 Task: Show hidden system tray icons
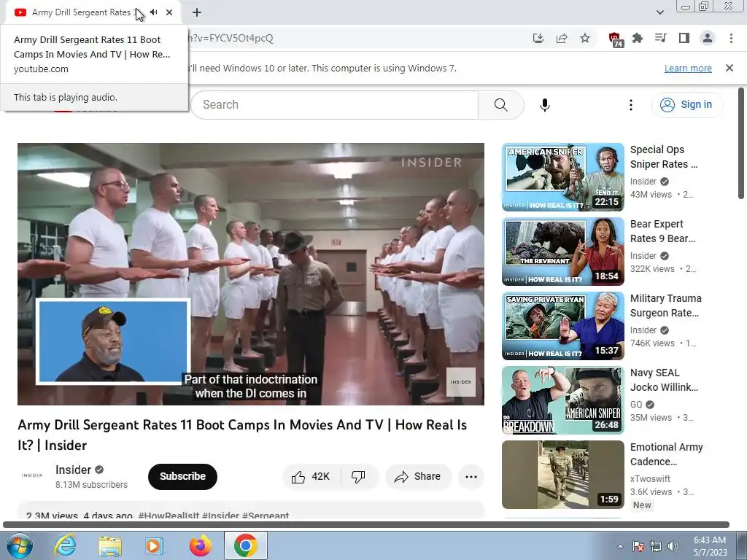click(620, 546)
